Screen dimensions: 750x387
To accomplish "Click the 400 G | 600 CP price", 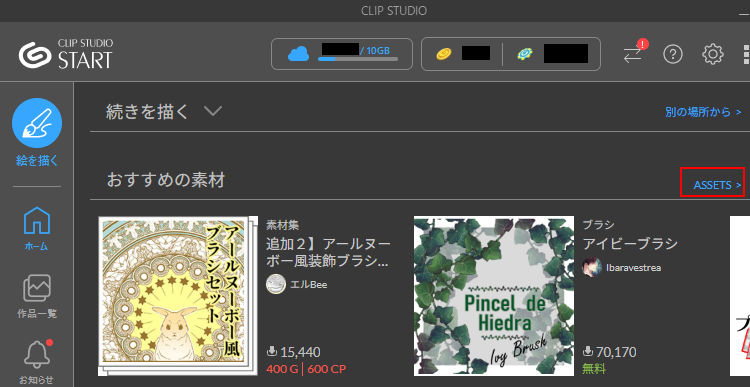I will click(306, 369).
